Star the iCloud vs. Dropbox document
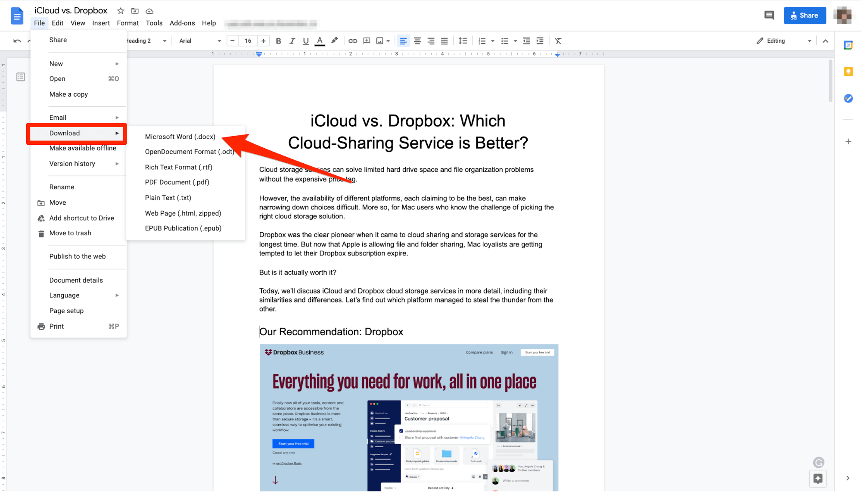Image resolution: width=861 pixels, height=504 pixels. pos(120,11)
